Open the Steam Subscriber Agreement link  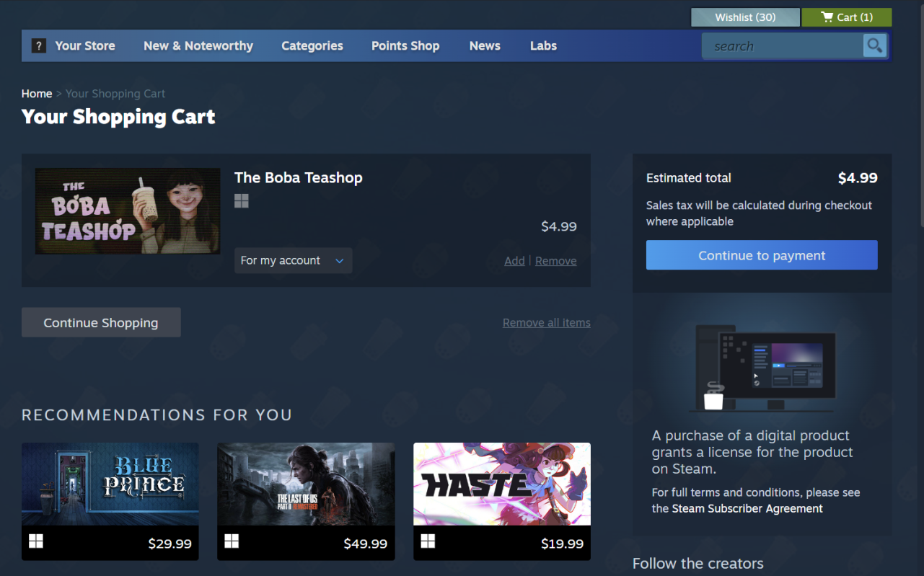[747, 508]
